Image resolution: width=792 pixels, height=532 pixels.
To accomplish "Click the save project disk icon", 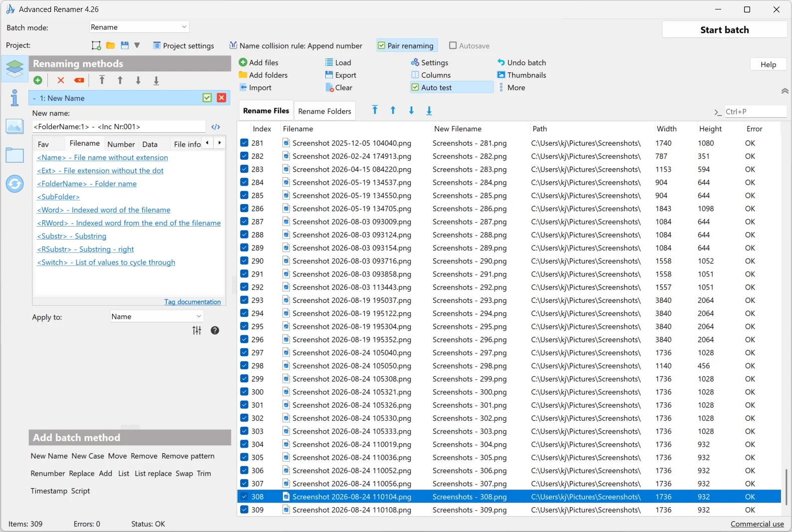I will pyautogui.click(x=125, y=45).
